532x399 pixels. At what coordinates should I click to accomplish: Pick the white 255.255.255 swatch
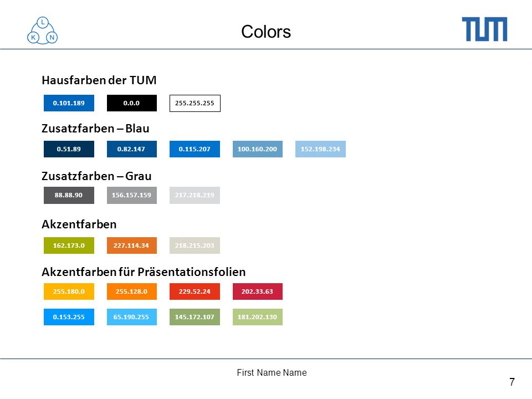pyautogui.click(x=195, y=103)
